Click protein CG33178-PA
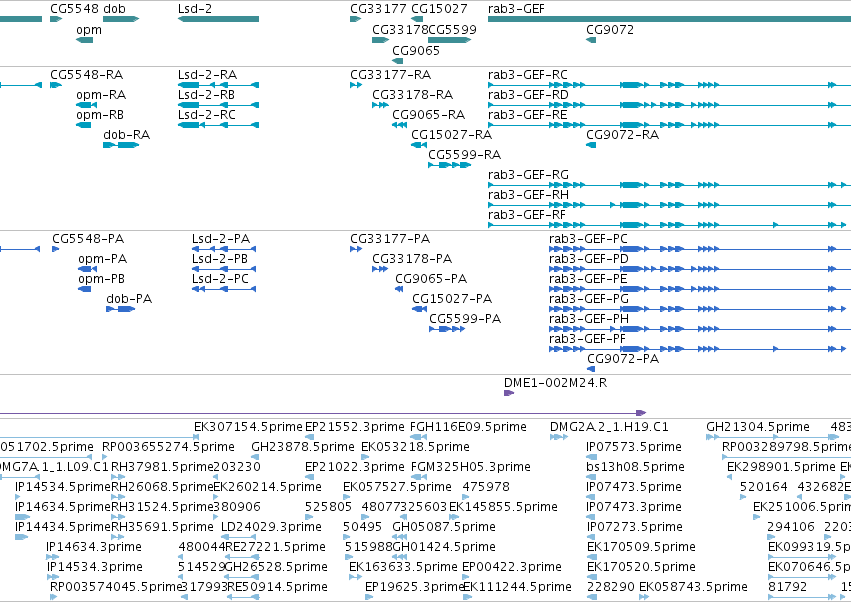The width and height of the screenshot is (851, 602). [x=412, y=259]
